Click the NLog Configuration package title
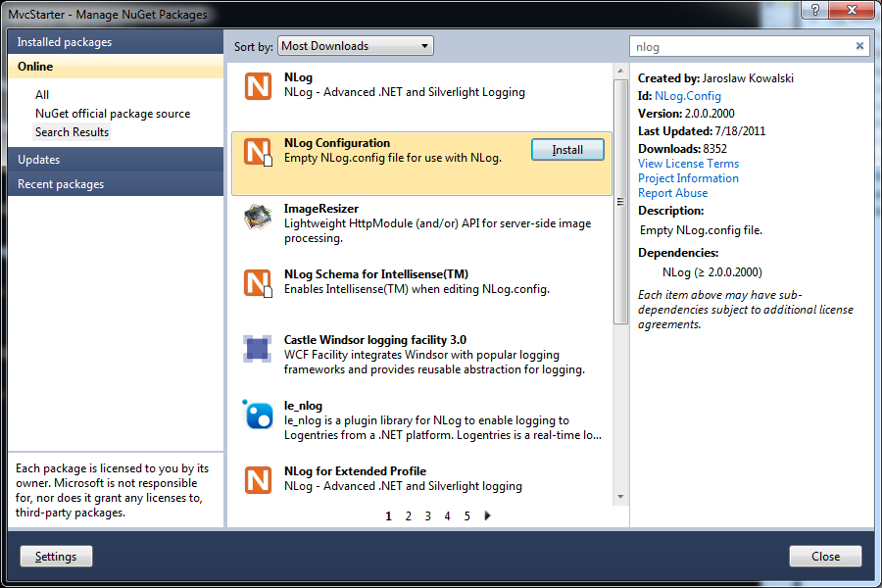Viewport: 882px width, 588px height. 337,143
